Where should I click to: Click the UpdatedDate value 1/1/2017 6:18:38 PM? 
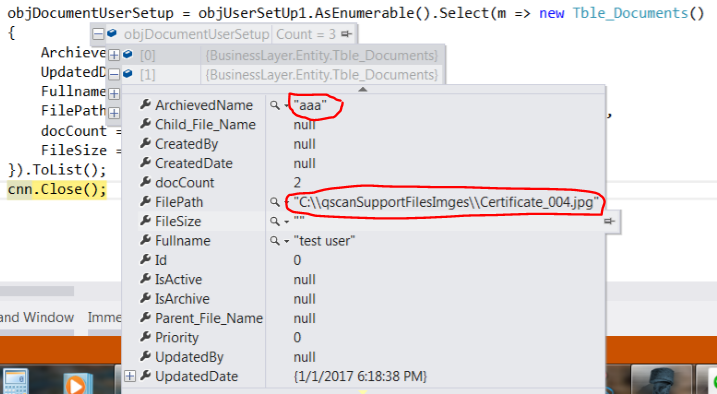tap(360, 377)
